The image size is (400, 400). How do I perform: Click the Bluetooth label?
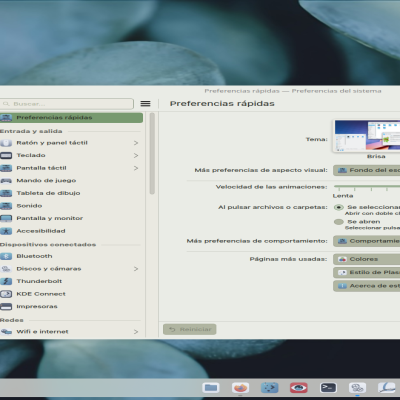(x=34, y=256)
